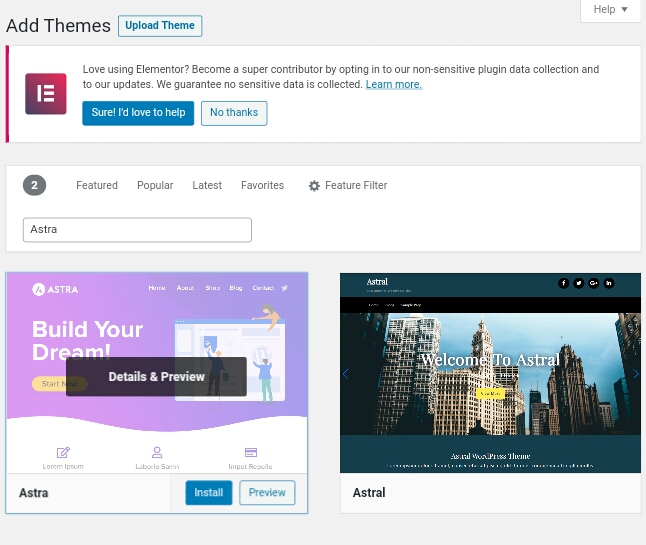Dismiss notice with No thanks button

pos(234,113)
